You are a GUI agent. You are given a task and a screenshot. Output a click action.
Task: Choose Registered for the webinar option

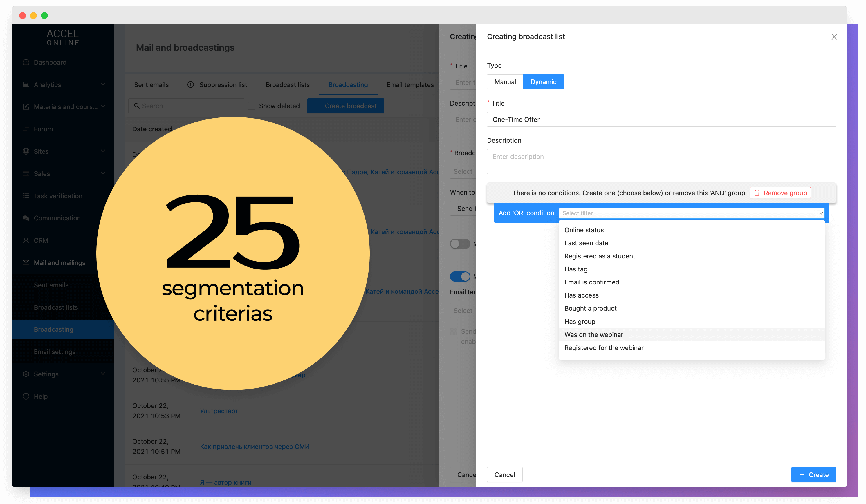point(692,348)
